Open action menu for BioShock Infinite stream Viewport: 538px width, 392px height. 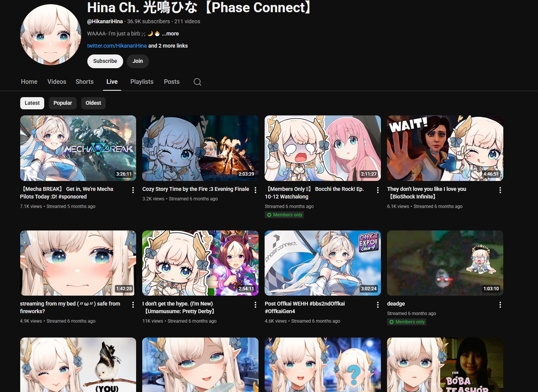click(x=500, y=190)
